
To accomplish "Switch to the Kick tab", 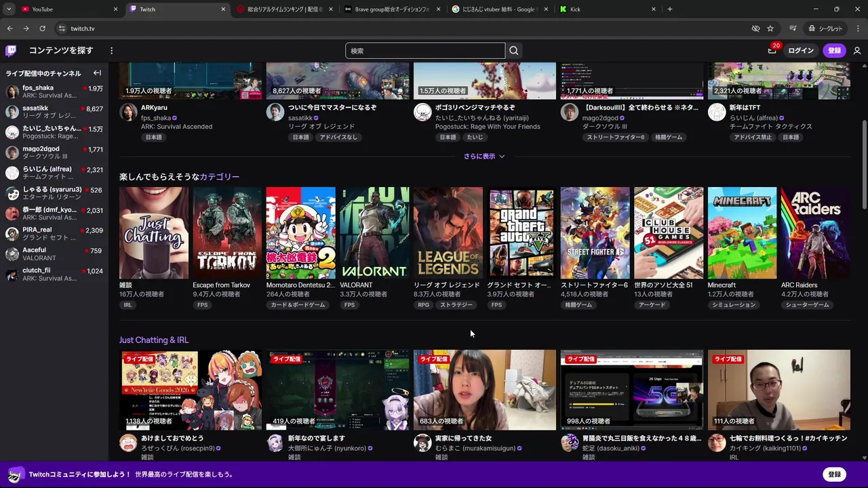I will click(x=607, y=9).
